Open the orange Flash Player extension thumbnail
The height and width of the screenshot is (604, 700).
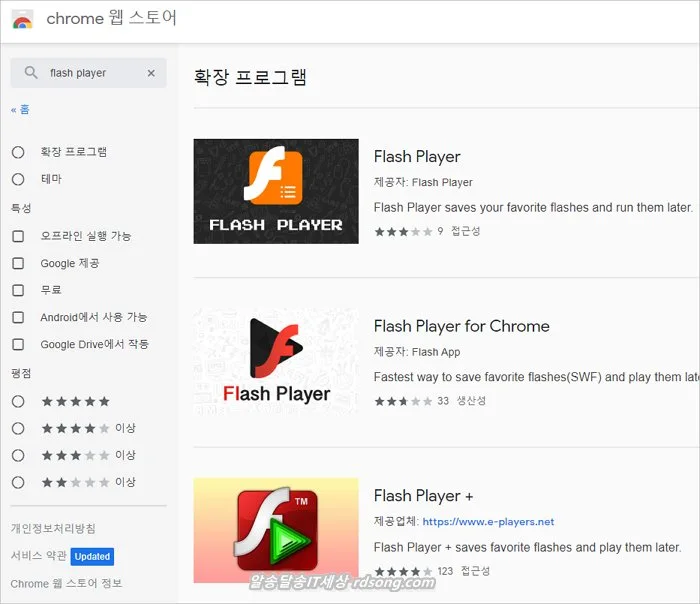pos(276,191)
